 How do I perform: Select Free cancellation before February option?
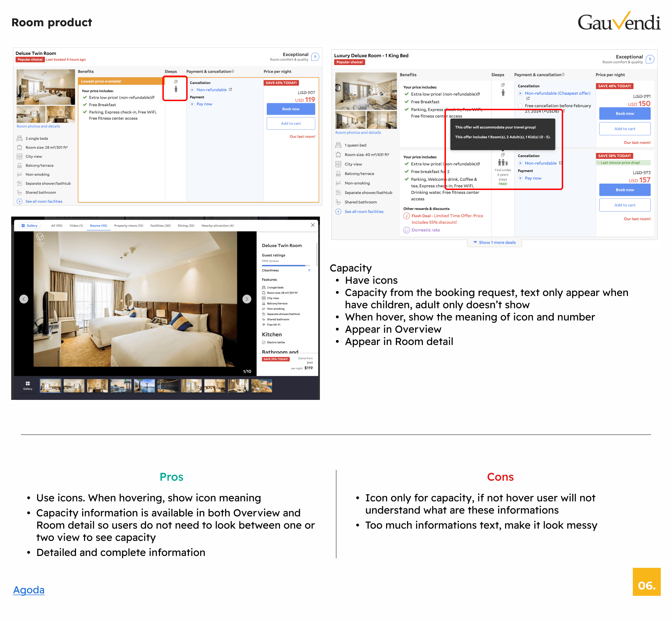coord(520,106)
